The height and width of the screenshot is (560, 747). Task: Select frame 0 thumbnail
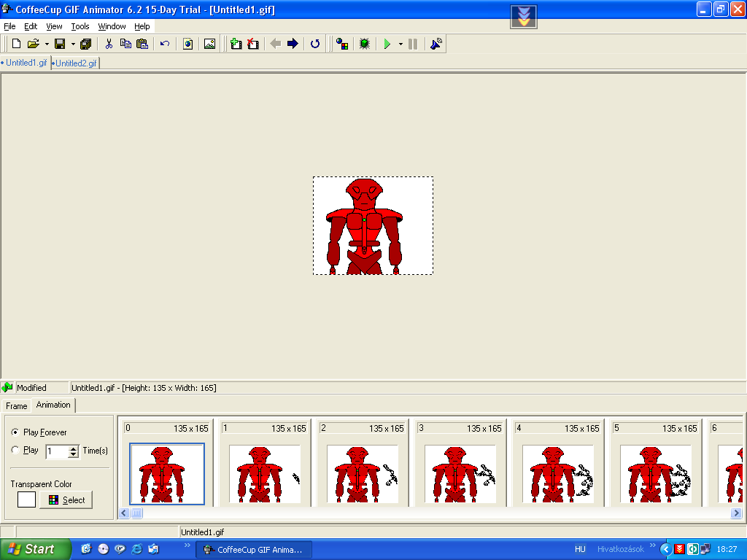[167, 474]
